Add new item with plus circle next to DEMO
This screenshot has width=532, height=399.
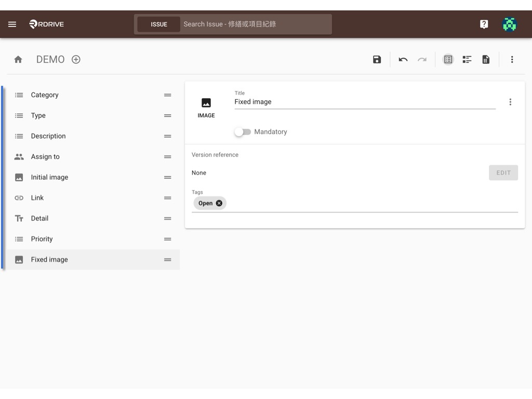coord(76,60)
